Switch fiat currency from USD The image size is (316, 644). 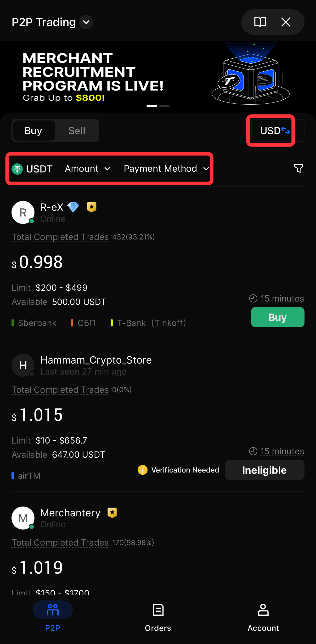tap(275, 131)
